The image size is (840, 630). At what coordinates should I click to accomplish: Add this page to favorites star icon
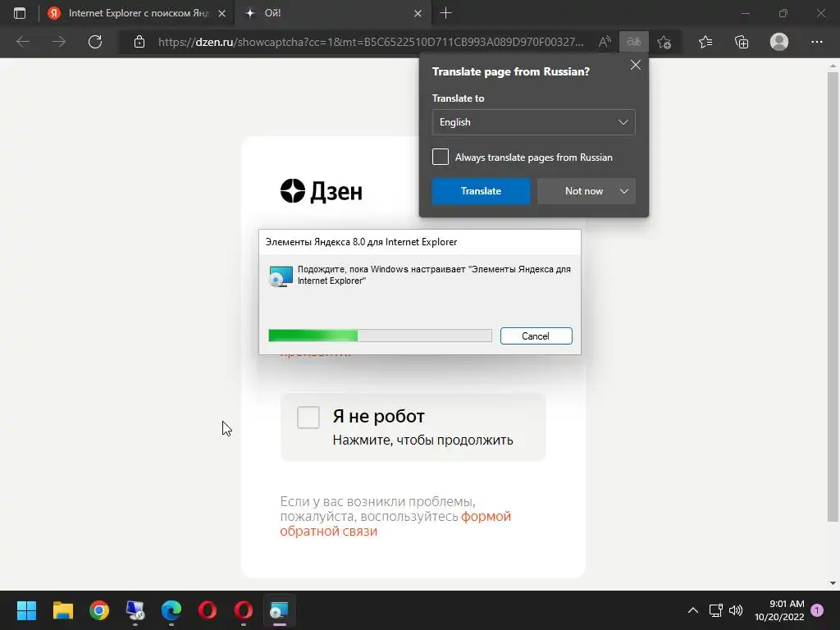(664, 42)
